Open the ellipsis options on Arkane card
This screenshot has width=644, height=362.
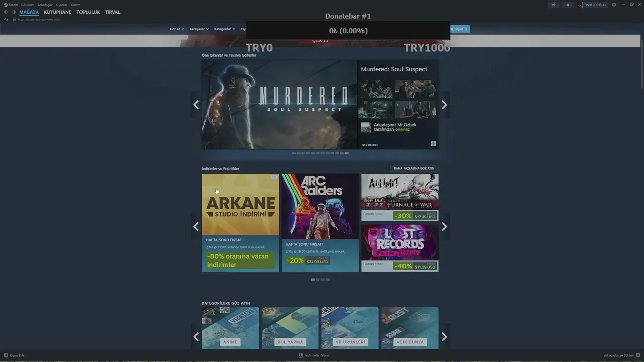[x=274, y=177]
